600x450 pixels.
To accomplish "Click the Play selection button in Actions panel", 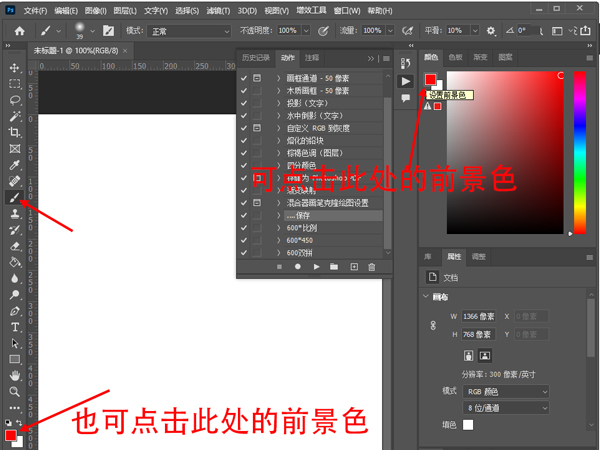I will pyautogui.click(x=317, y=267).
